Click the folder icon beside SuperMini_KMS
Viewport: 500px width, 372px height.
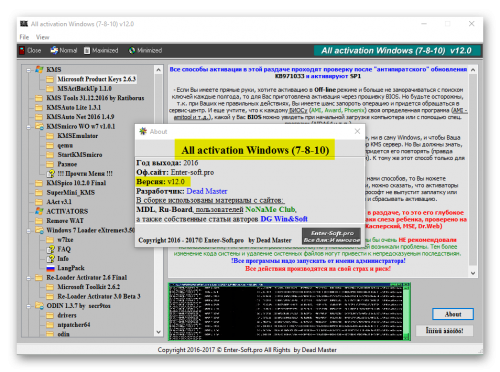point(39,193)
